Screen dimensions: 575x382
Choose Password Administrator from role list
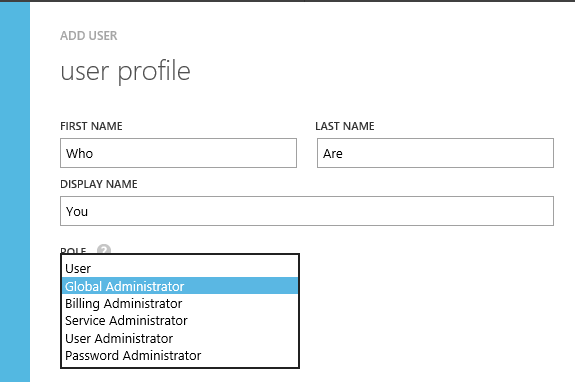(180, 355)
